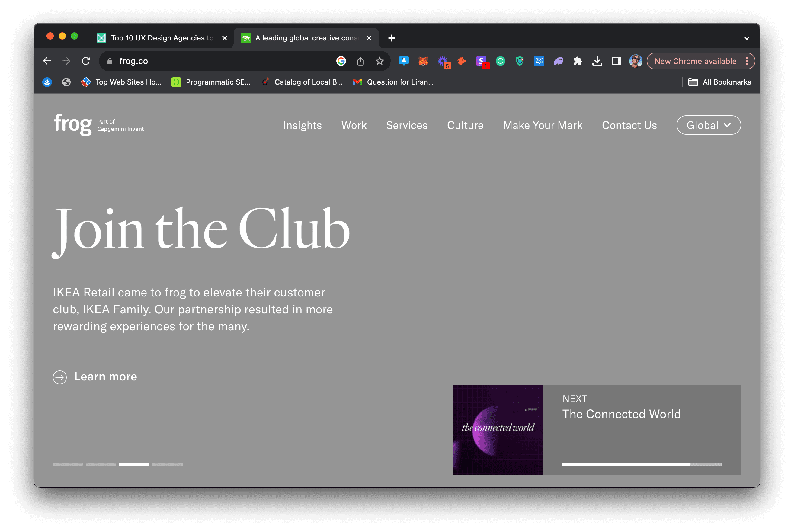
Task: Bookmark this page with the star icon
Action: point(379,61)
